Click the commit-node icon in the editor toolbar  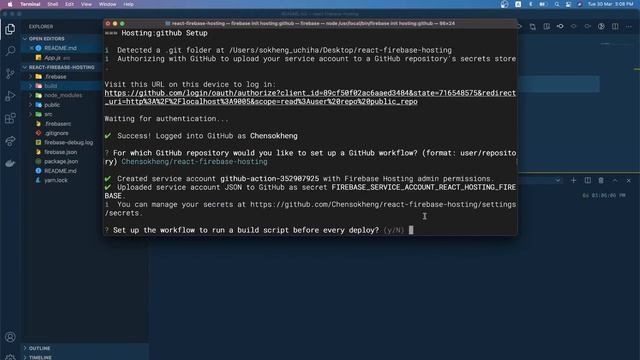560,27
